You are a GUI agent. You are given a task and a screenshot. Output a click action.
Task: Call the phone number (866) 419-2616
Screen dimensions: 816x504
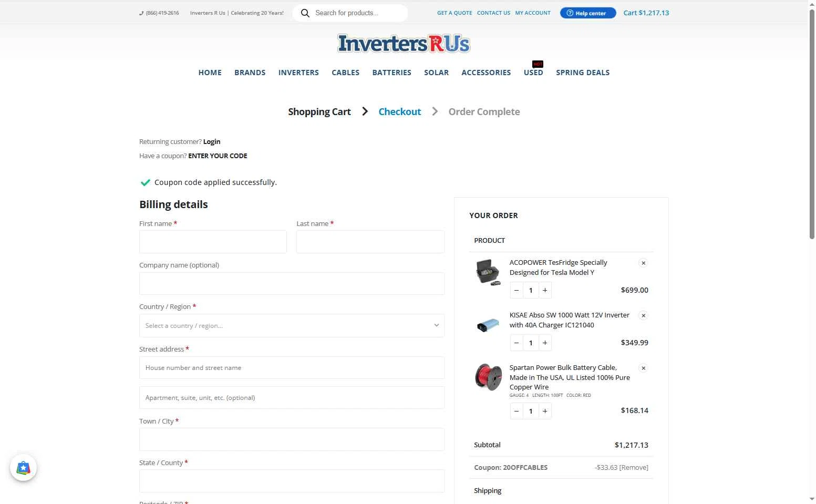(159, 13)
